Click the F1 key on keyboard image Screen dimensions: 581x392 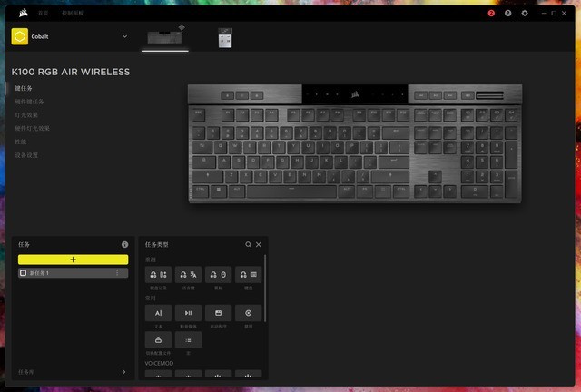[228, 115]
